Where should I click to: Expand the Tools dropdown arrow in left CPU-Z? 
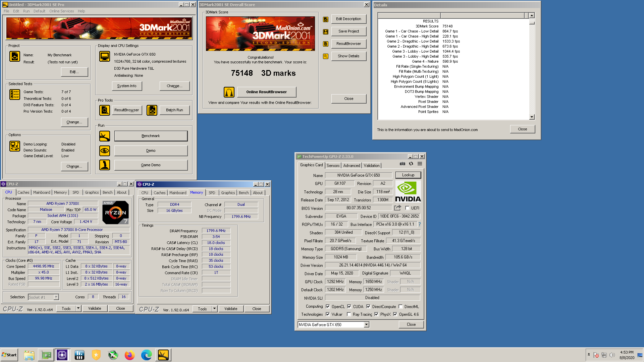[78, 308]
